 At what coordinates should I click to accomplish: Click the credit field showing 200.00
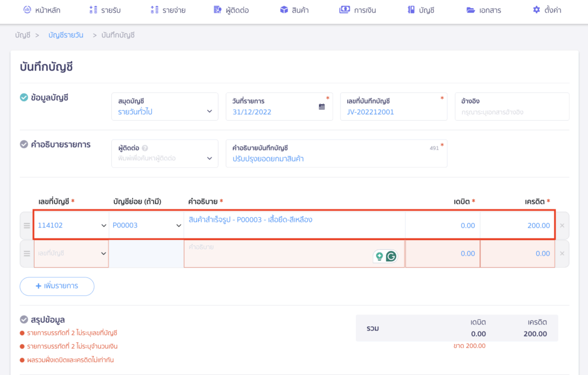click(517, 226)
